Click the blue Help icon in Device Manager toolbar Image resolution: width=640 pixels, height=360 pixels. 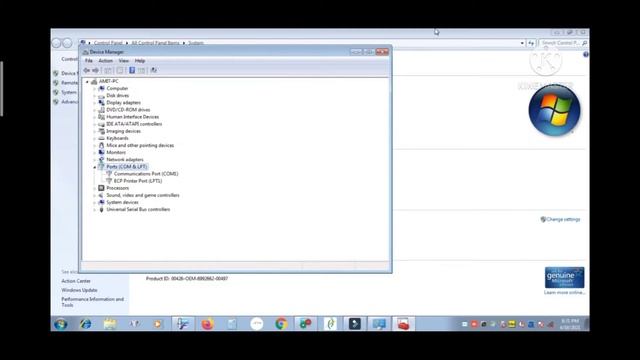(132, 70)
